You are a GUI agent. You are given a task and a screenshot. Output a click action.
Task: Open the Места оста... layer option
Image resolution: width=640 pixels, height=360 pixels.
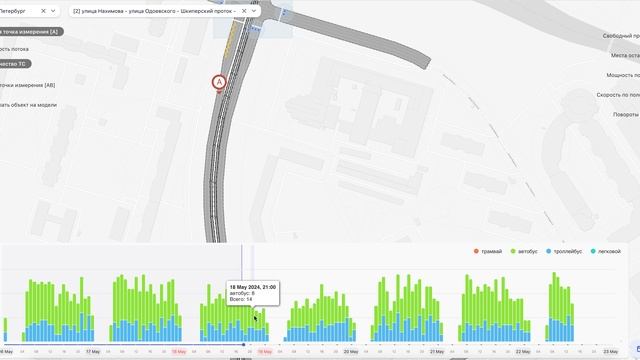click(x=625, y=55)
